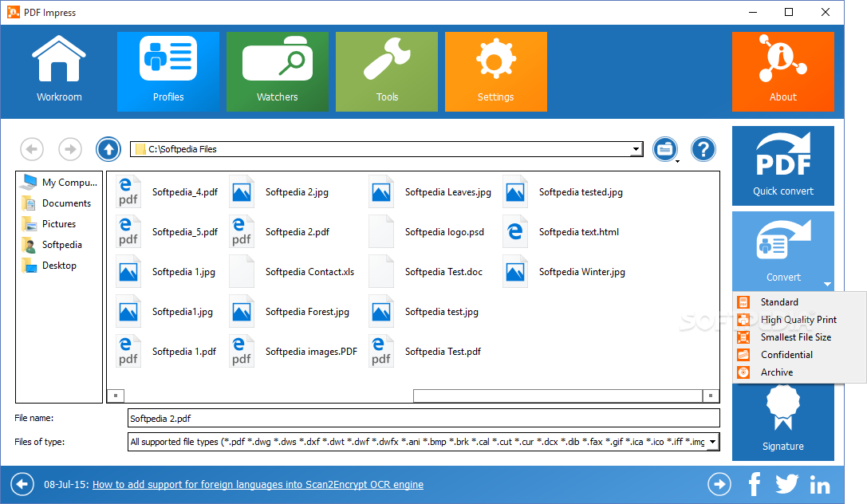Click the file list scroll right button
867x504 pixels.
711,396
